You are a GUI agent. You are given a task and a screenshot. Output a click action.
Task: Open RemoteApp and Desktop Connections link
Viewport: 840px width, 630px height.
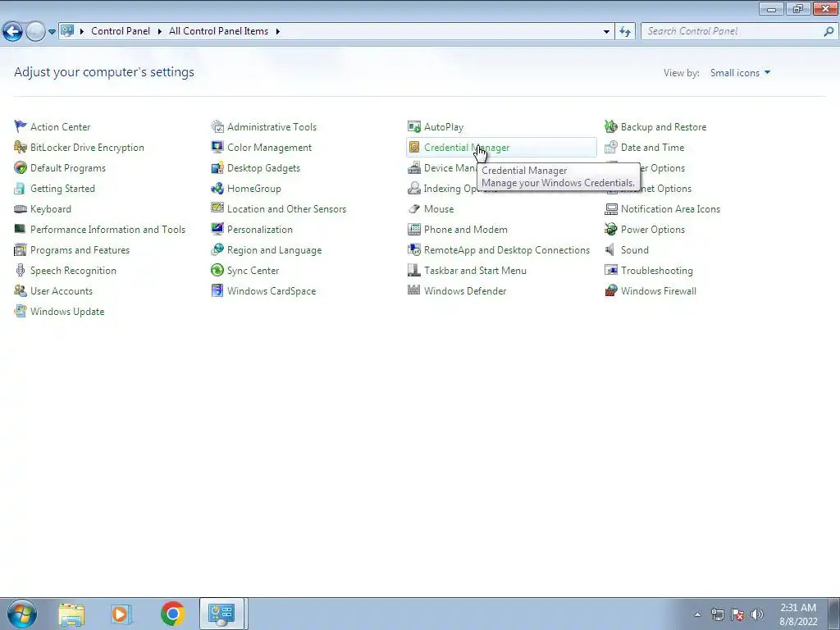507,250
